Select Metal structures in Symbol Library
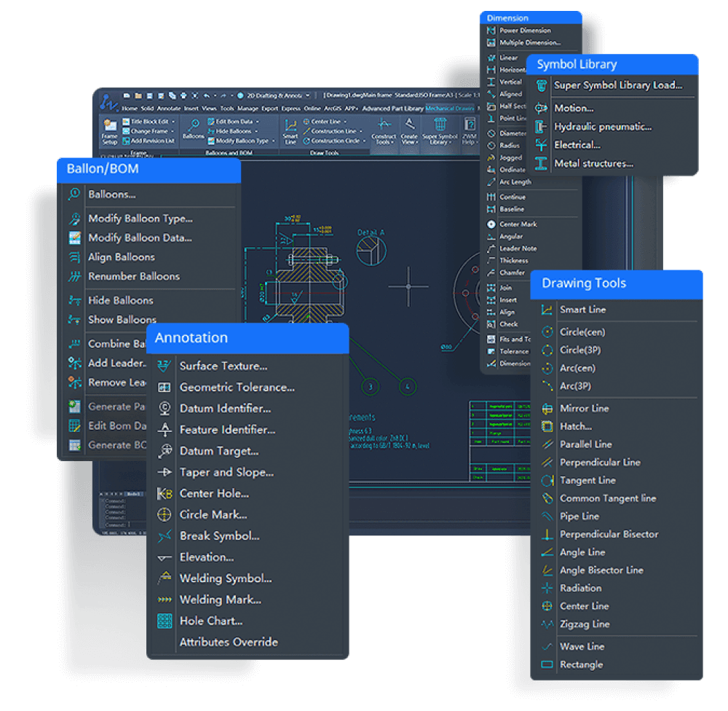The height and width of the screenshot is (711, 728). (x=593, y=164)
